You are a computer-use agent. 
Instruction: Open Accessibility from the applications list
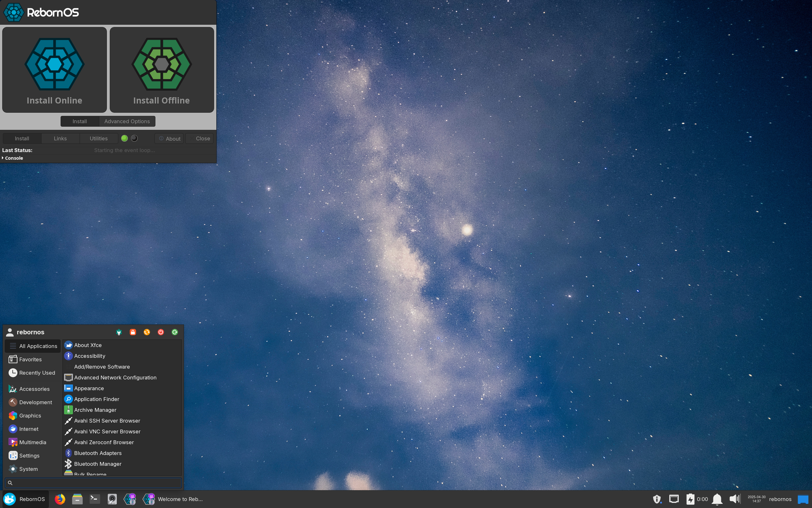[122, 356]
